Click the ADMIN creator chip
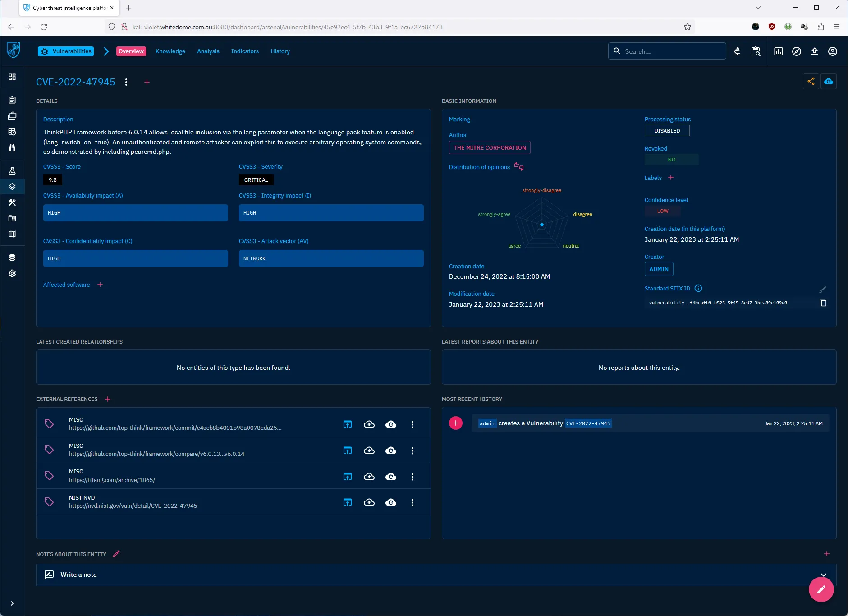Screen dimensions: 848x616 [x=659, y=269]
